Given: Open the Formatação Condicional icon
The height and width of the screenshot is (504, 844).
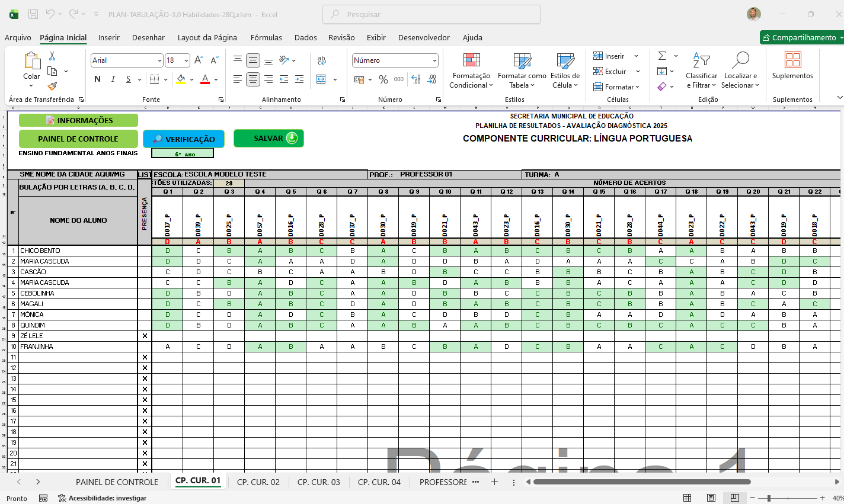Looking at the screenshot, I should point(472,60).
